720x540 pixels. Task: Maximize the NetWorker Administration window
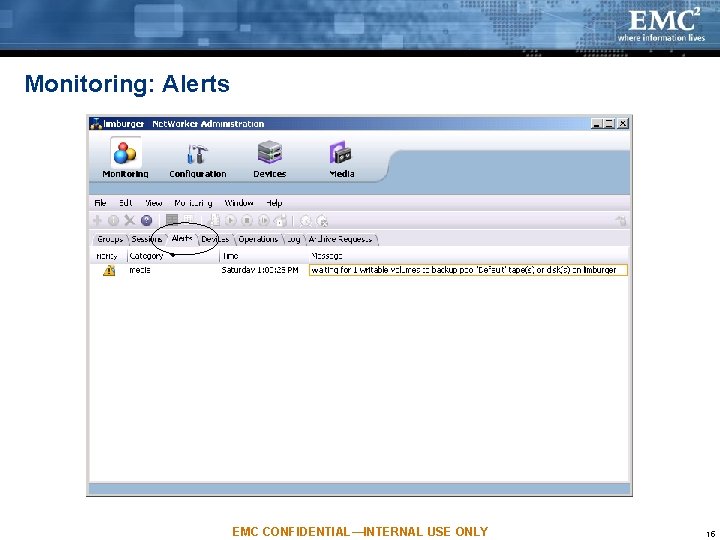coord(609,124)
